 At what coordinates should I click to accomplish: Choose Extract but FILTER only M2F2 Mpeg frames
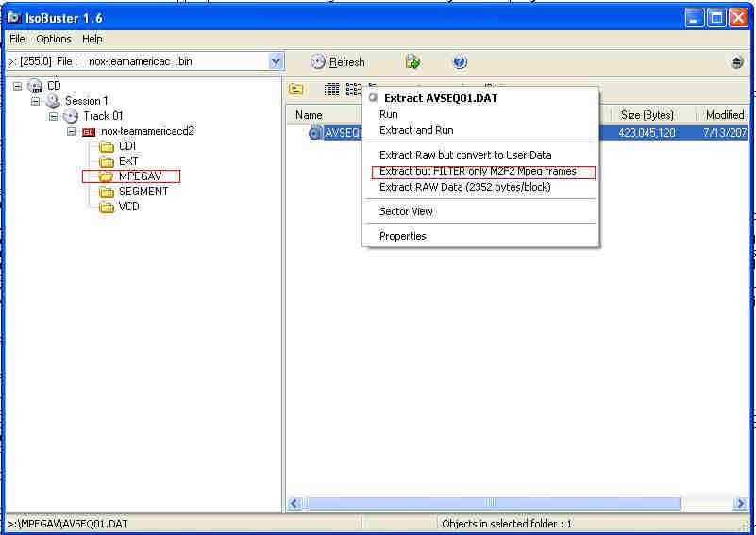[480, 171]
